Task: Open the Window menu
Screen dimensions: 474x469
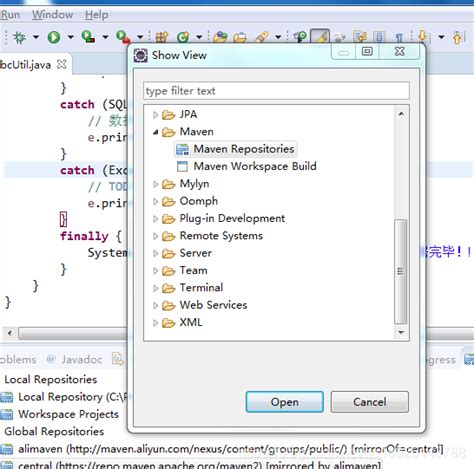Action: click(x=52, y=15)
